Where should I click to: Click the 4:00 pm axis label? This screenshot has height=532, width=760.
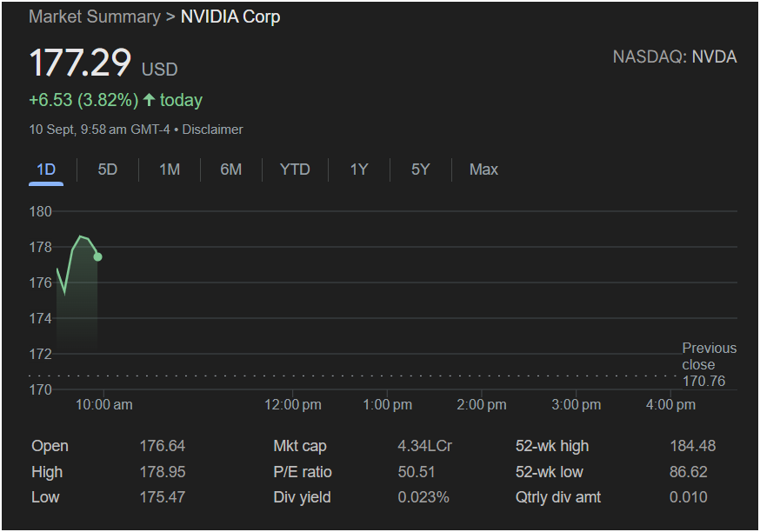pyautogui.click(x=670, y=404)
